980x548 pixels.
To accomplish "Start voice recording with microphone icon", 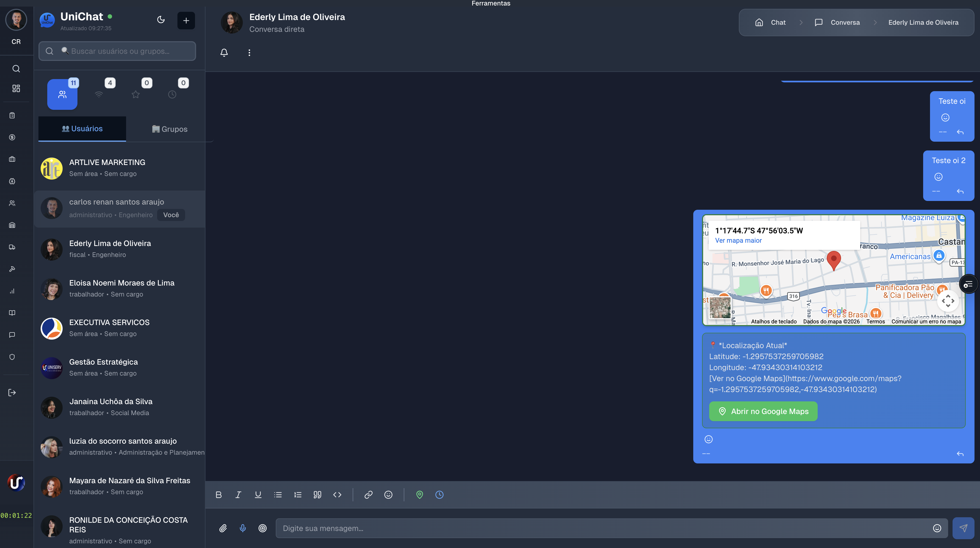I will 243,528.
